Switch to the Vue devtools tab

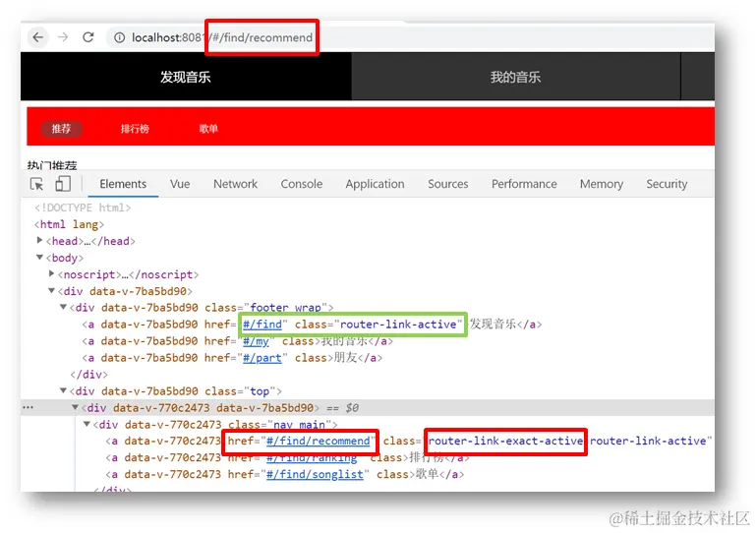(x=180, y=184)
